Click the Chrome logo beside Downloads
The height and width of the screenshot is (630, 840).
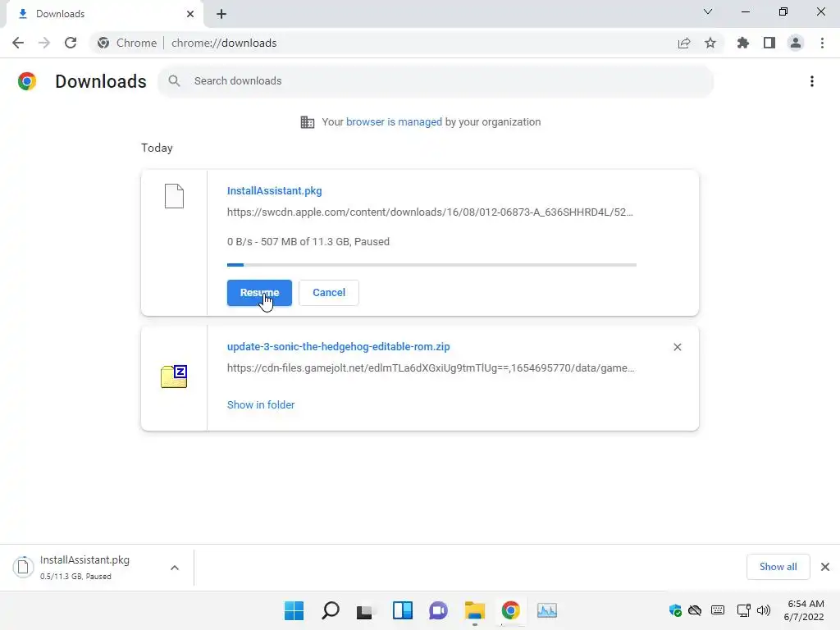click(27, 81)
